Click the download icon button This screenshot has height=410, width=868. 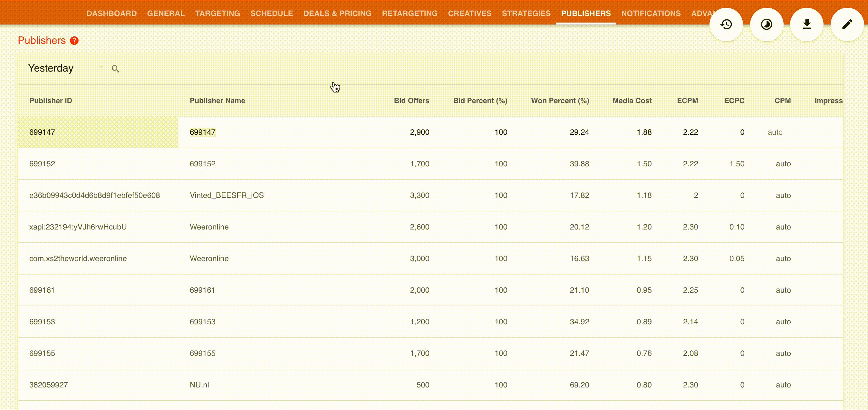click(x=807, y=24)
